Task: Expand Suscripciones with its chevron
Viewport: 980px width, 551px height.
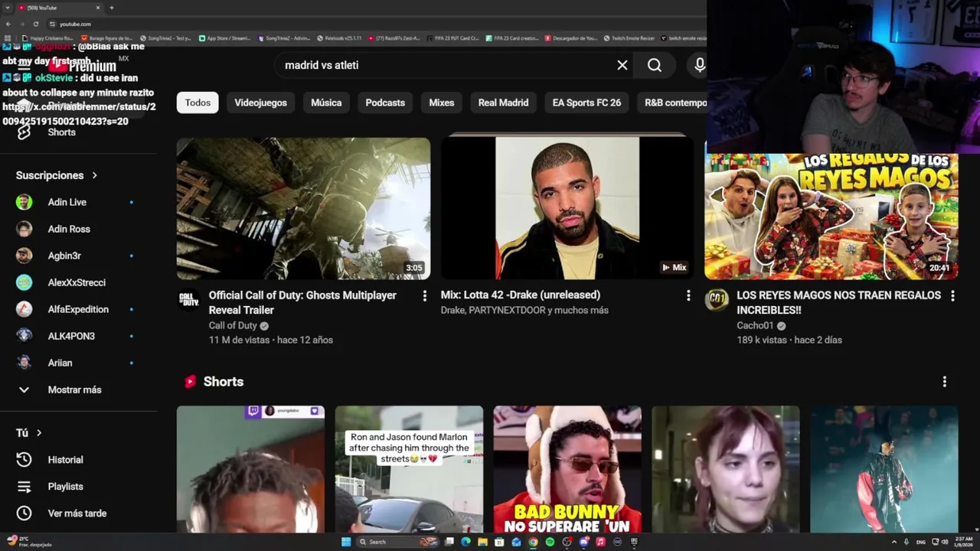Action: [95, 175]
